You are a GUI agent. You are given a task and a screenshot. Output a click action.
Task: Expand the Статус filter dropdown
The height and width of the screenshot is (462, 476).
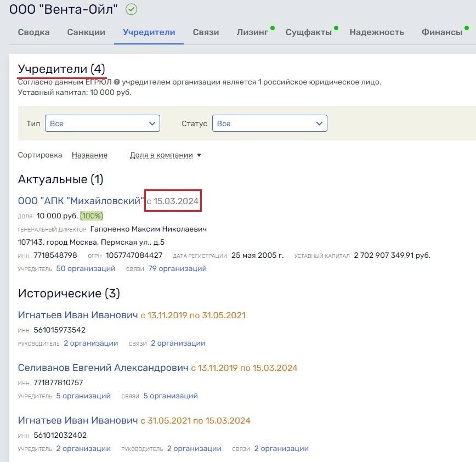tap(270, 123)
